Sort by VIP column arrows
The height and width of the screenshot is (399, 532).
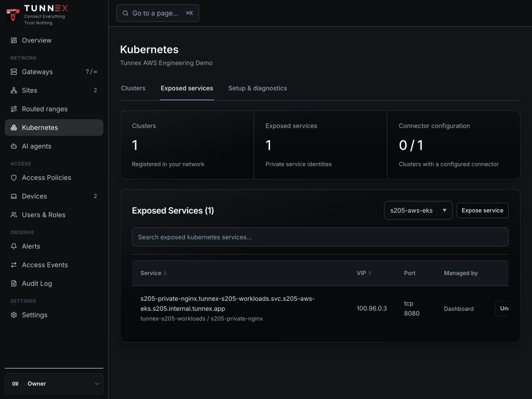coord(370,273)
